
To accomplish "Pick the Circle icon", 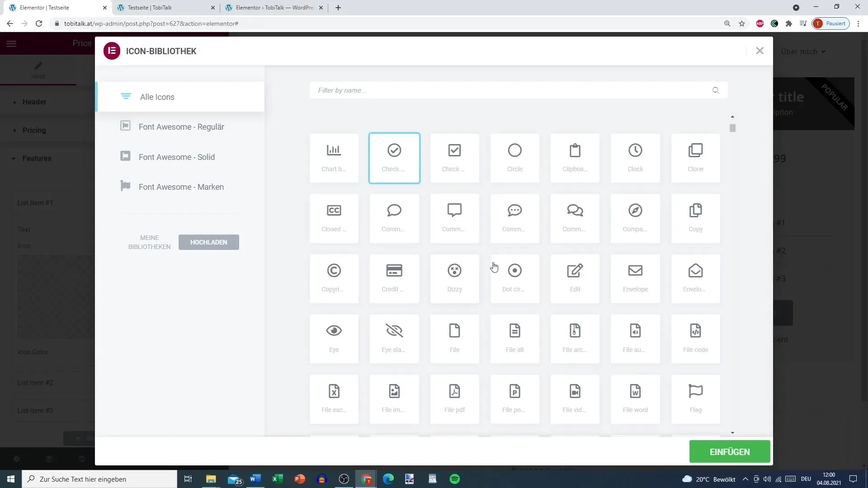I will coord(515,158).
